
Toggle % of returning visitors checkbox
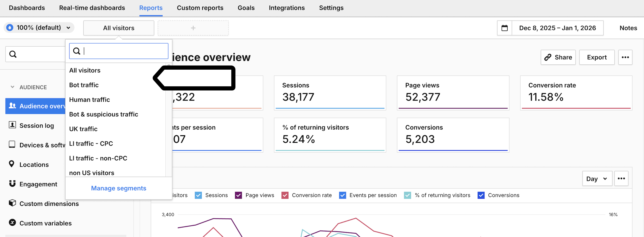point(408,195)
